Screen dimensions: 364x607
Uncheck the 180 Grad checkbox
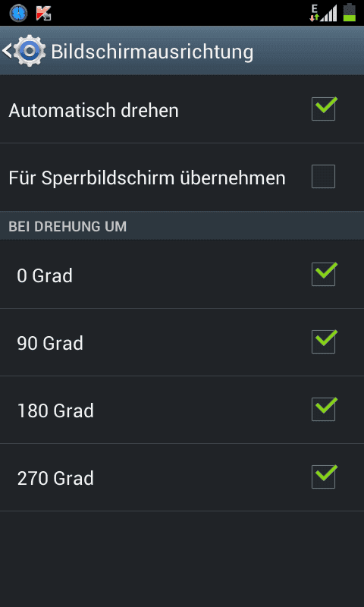click(323, 409)
